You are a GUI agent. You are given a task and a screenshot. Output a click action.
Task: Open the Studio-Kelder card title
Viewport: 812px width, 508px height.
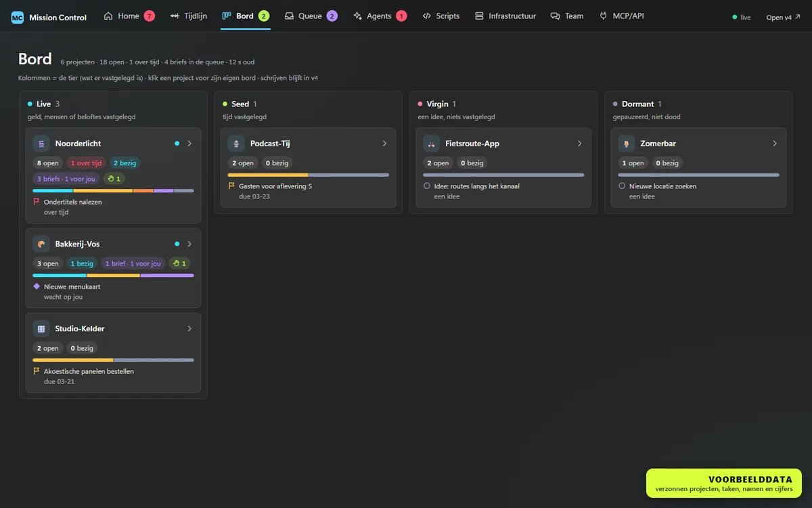click(80, 329)
